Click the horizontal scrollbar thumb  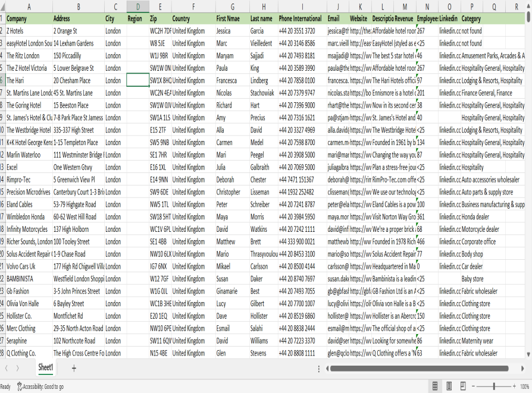(420, 368)
